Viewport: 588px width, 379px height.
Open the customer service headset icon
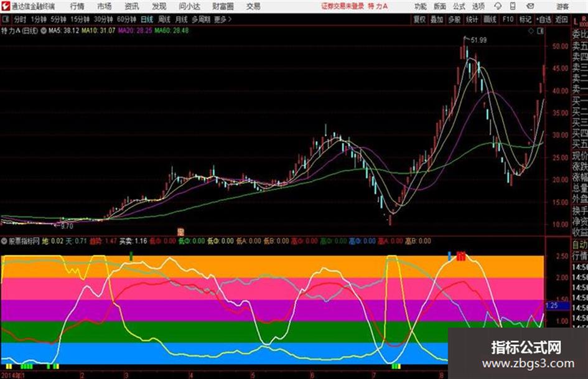click(x=498, y=6)
